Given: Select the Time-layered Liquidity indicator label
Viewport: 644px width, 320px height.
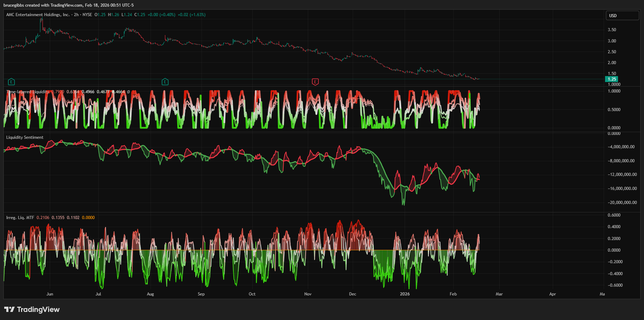Looking at the screenshot, I should pos(28,92).
